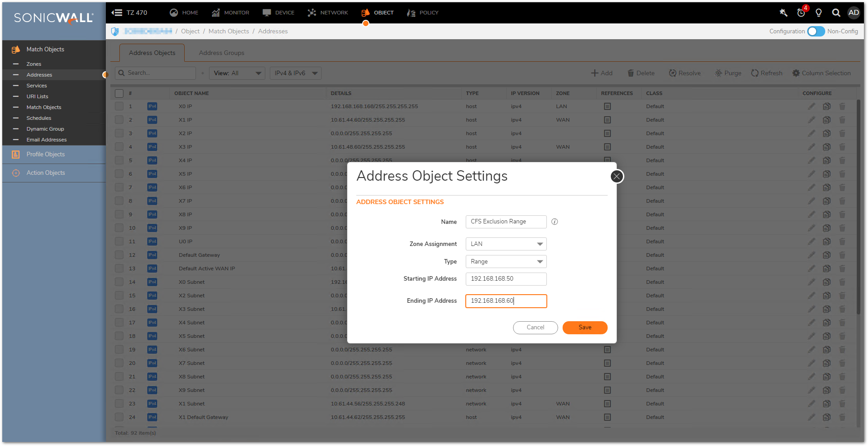Open Action Objects sidebar section
Viewport: 868px width, 446px height.
[54, 173]
